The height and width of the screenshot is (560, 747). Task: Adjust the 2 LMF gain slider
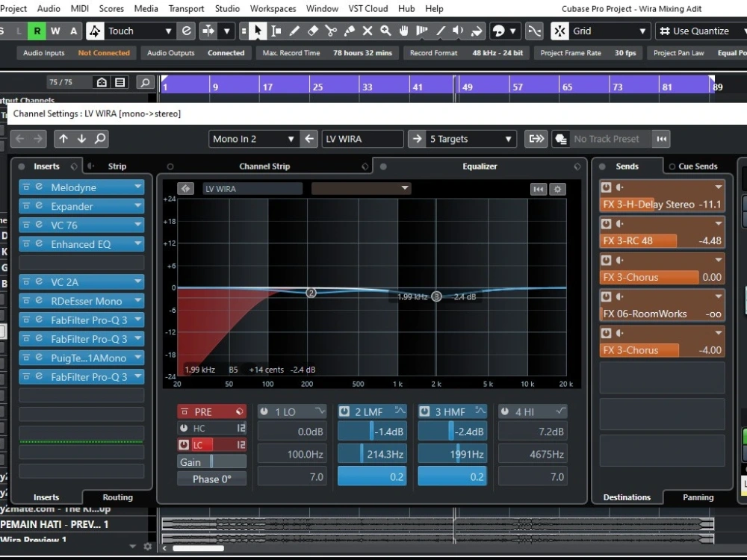[371, 431]
